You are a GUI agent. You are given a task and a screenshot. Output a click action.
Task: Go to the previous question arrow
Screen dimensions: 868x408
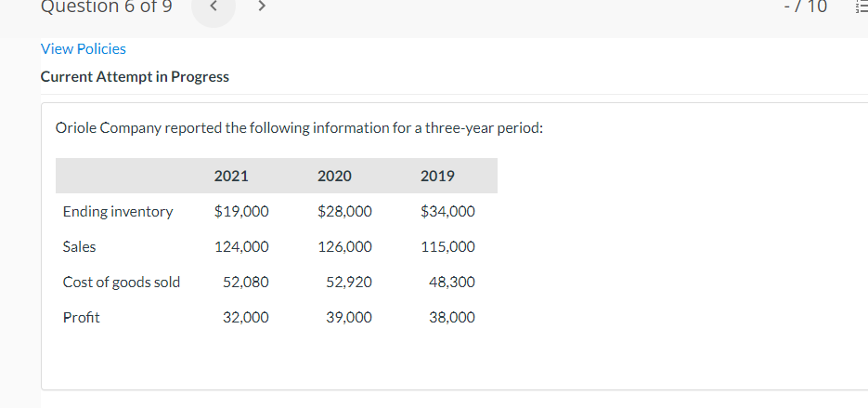pos(214,7)
